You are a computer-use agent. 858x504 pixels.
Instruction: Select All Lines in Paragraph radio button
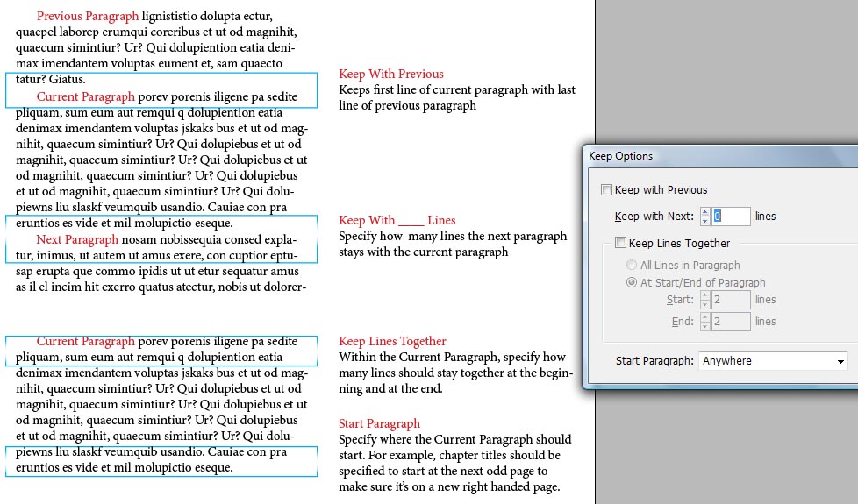[632, 266]
